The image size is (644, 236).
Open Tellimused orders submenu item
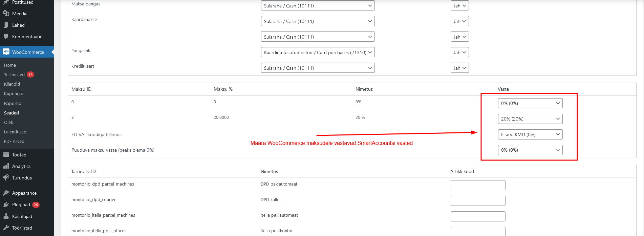click(x=14, y=74)
